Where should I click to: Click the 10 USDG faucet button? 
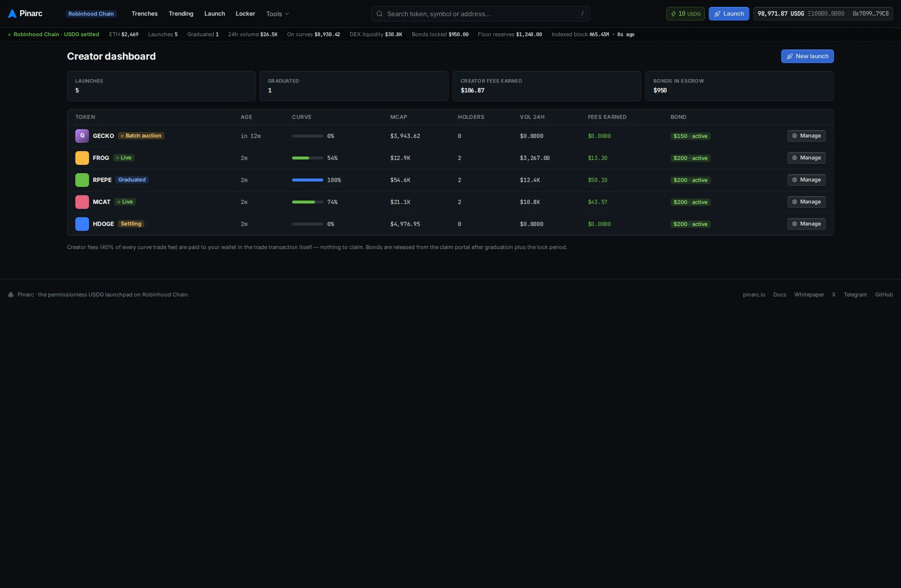685,14
